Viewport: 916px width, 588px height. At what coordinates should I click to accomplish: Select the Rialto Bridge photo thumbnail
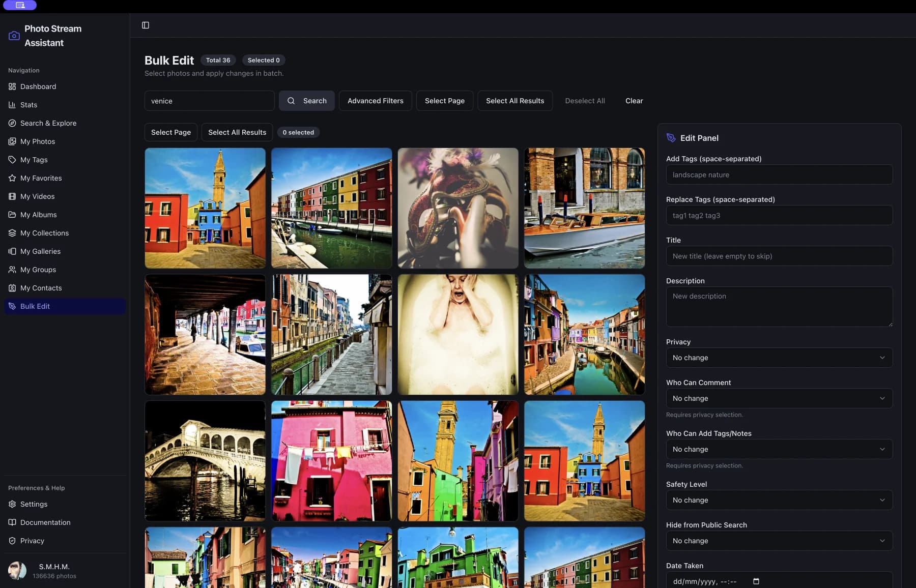(205, 461)
